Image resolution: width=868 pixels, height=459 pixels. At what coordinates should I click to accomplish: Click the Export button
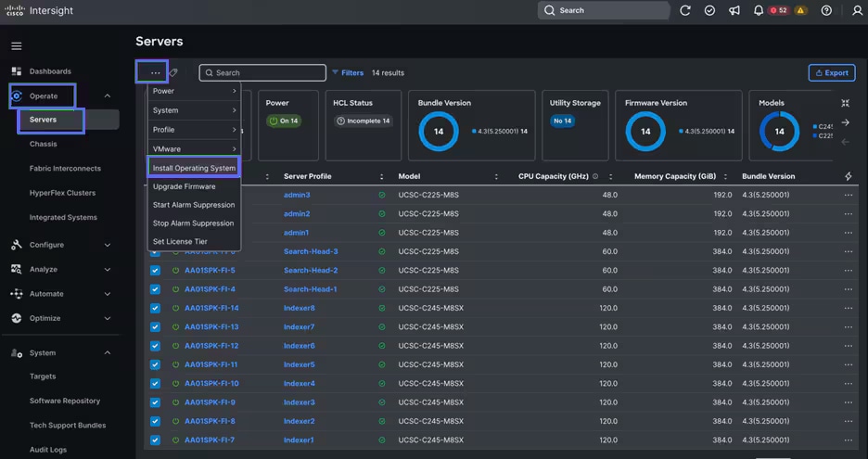831,72
